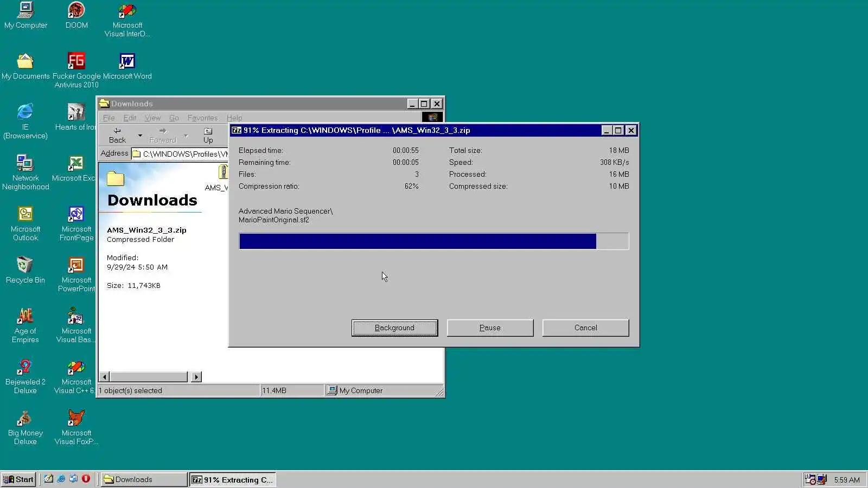Open the Go menu in Downloads window
This screenshot has width=868, height=488.
[174, 118]
